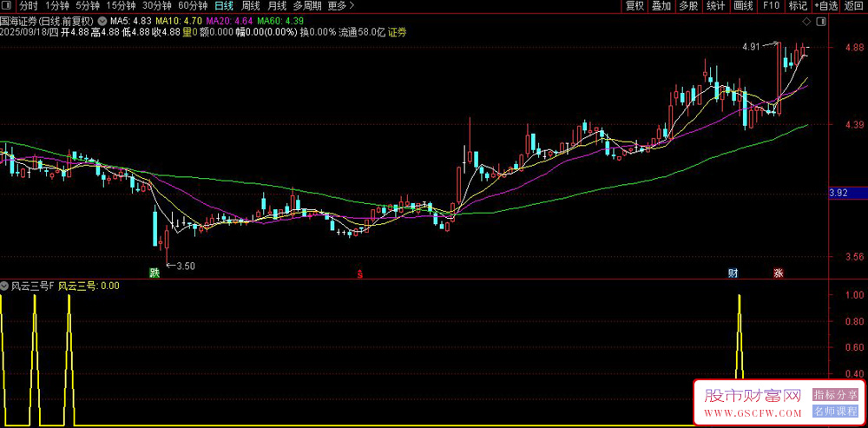Click the 风云三号F indicator name
The width and height of the screenshot is (868, 428).
coord(33,286)
